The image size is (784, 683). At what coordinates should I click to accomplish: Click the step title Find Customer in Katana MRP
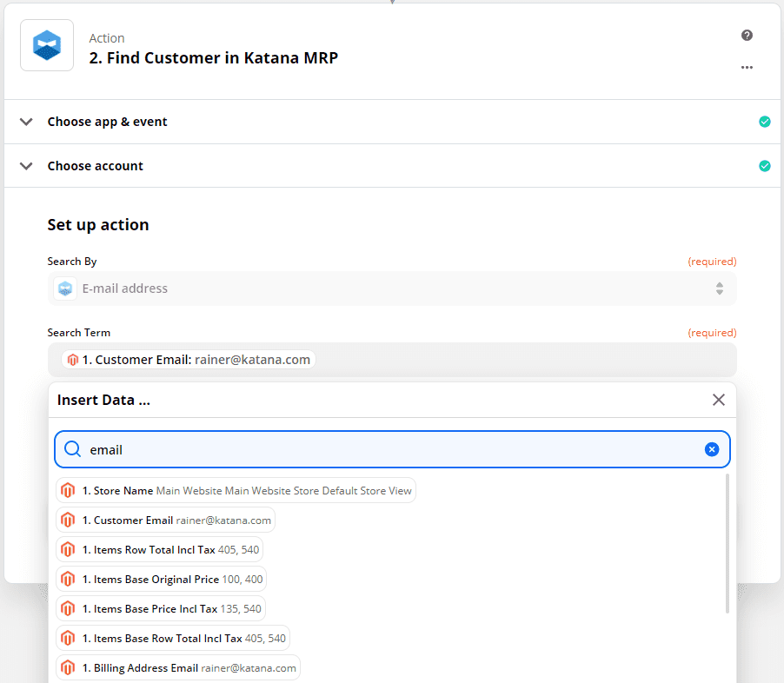click(x=214, y=58)
